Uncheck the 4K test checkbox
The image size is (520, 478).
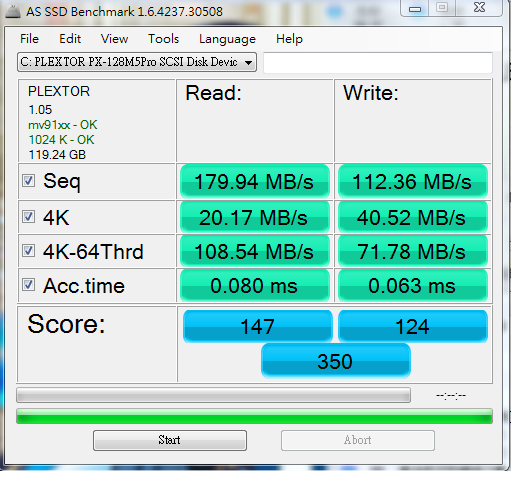point(28,217)
